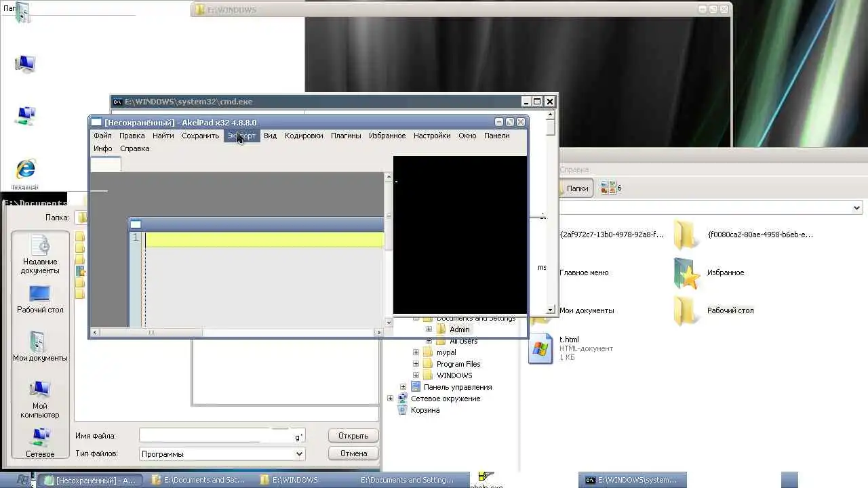Expand Панель управления in folder tree
Image resolution: width=868 pixels, height=488 pixels.
(x=403, y=387)
